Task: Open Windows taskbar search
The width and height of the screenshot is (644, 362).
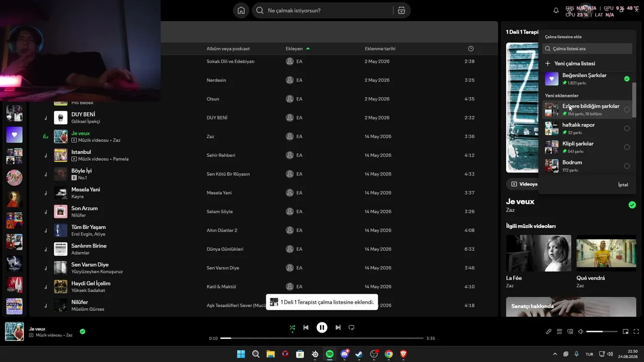Action: (256, 354)
